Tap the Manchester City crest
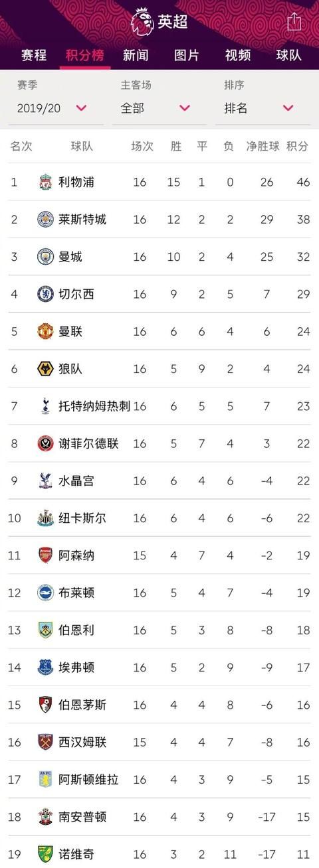319x868 pixels. tap(45, 256)
